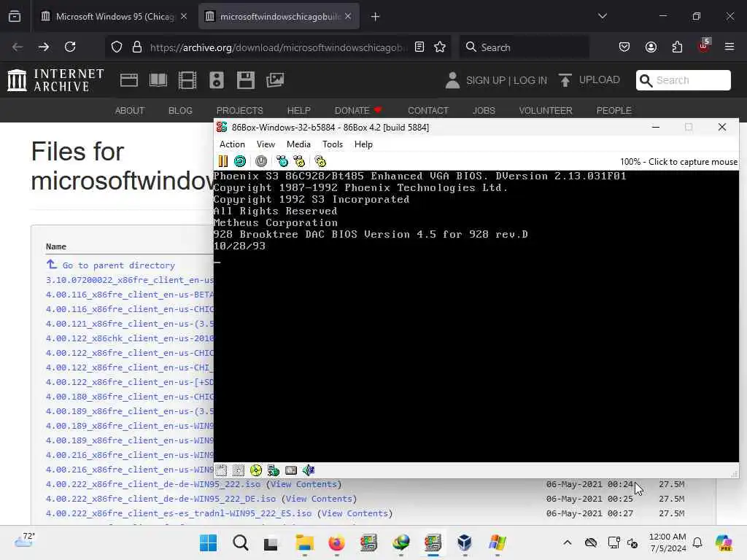Show hidden system tray icons
Image resolution: width=747 pixels, height=560 pixels.
pyautogui.click(x=568, y=542)
